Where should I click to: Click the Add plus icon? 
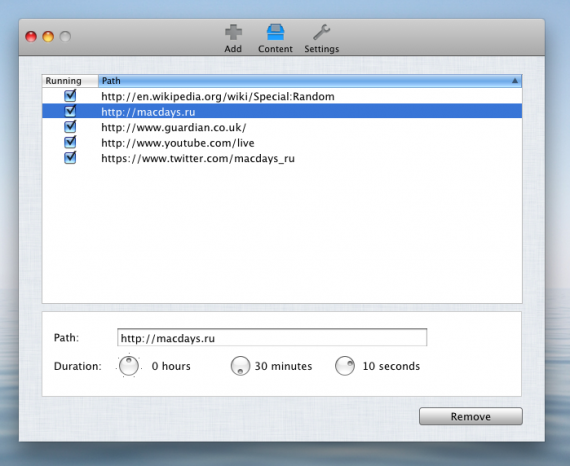coord(233,33)
